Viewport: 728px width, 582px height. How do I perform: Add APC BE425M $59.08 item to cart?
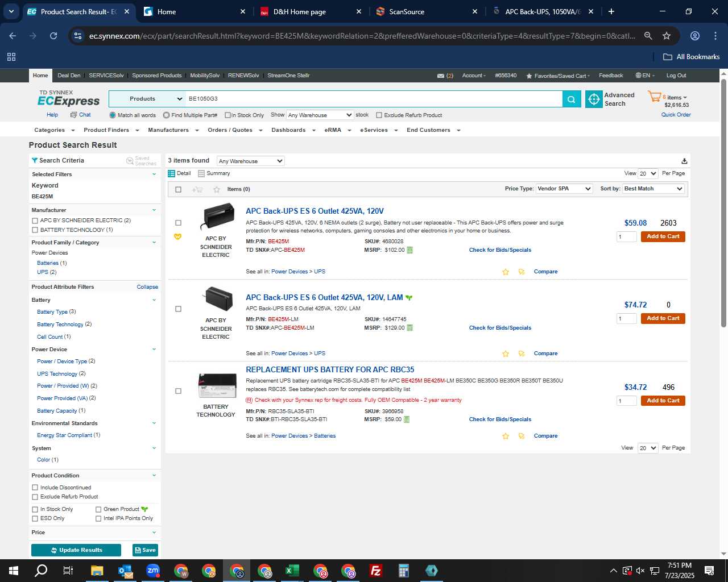(x=663, y=236)
